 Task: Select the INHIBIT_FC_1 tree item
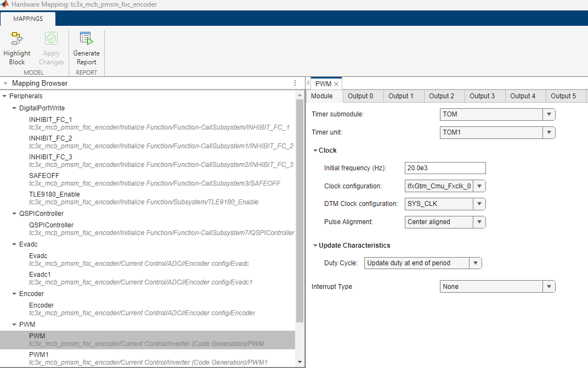coord(148,124)
